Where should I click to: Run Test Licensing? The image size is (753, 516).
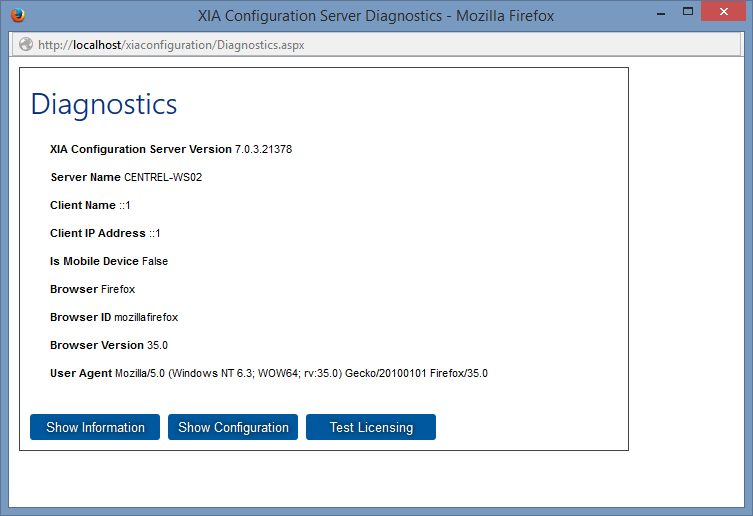pos(371,427)
